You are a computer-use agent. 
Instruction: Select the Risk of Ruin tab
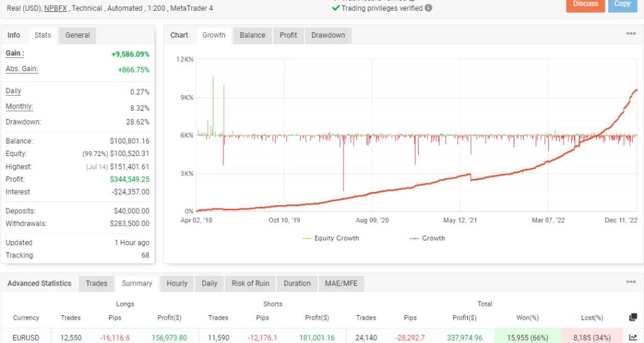250,284
